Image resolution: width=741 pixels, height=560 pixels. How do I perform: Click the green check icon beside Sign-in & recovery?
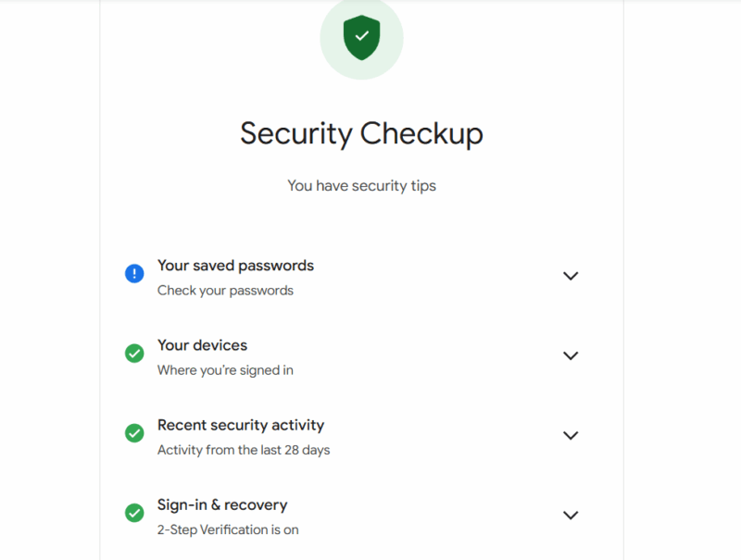point(133,513)
